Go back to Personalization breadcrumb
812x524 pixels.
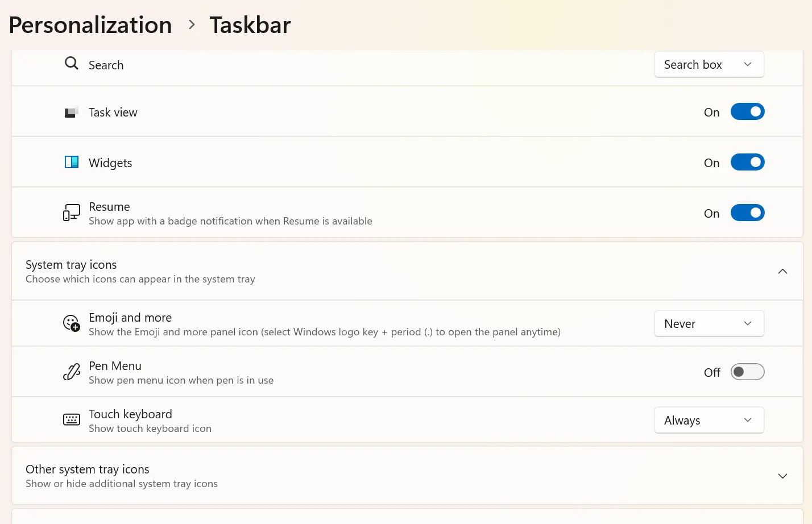[x=90, y=25]
